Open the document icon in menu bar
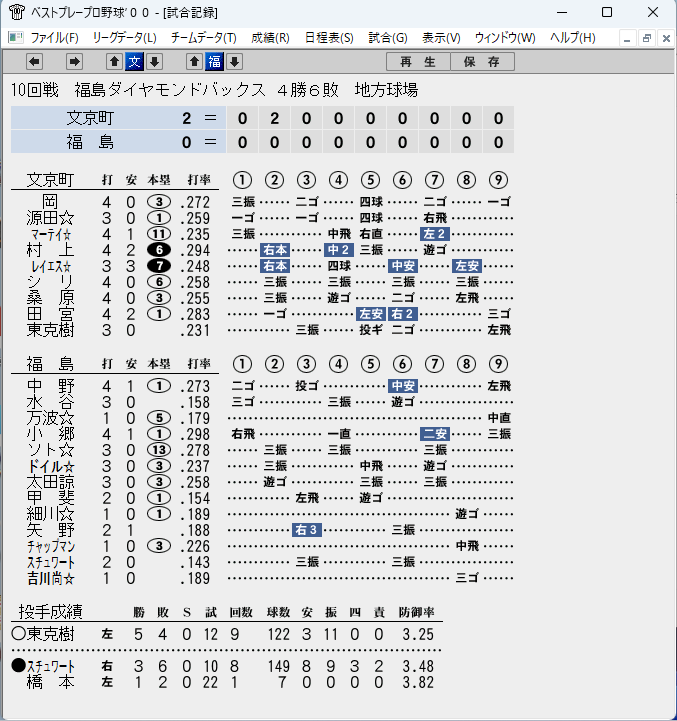677x721 pixels. tap(16, 38)
